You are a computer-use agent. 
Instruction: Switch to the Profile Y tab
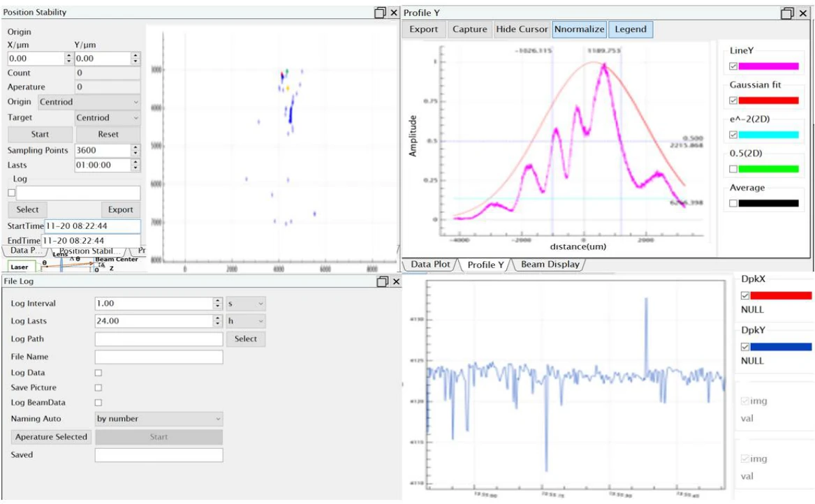click(485, 265)
